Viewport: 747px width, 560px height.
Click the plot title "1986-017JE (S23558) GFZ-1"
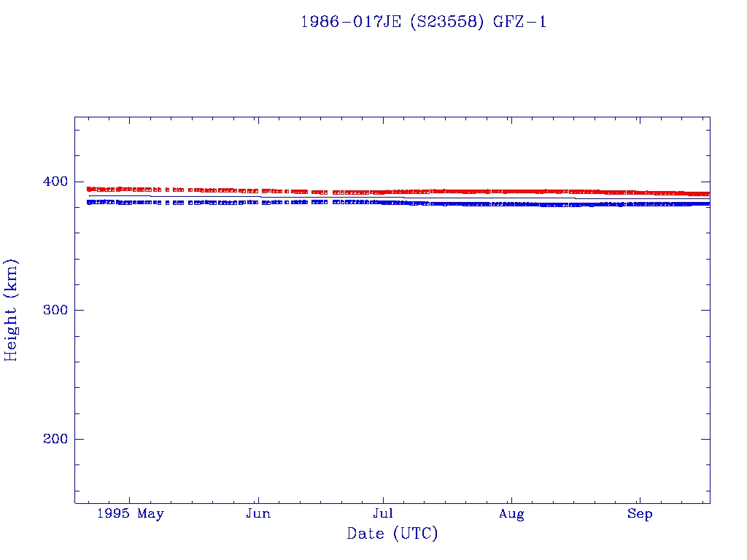tap(424, 22)
